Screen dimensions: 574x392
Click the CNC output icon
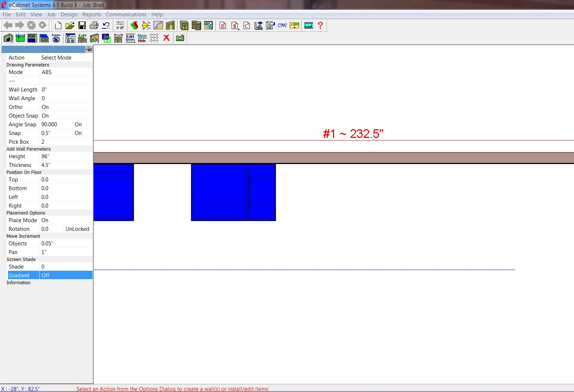pyautogui.click(x=282, y=25)
